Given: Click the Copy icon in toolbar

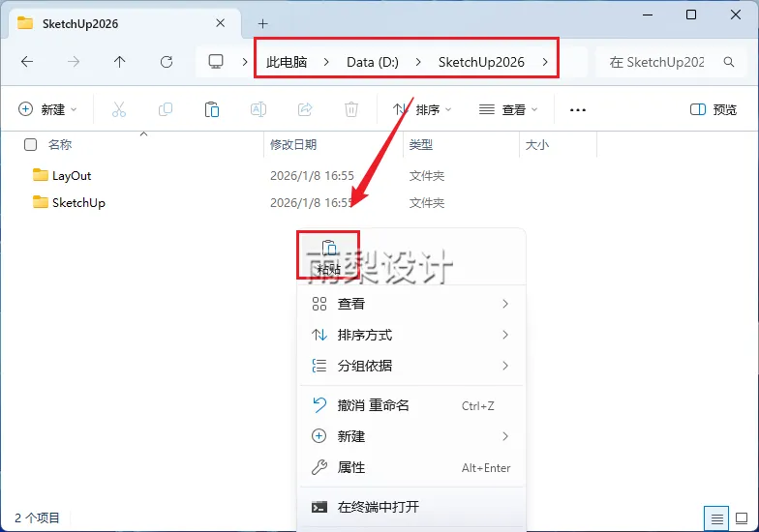Looking at the screenshot, I should point(165,110).
